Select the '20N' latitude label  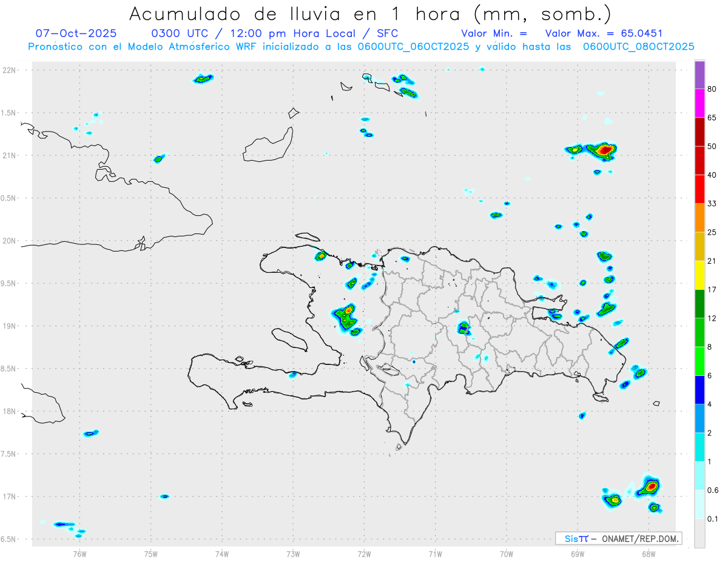10,241
